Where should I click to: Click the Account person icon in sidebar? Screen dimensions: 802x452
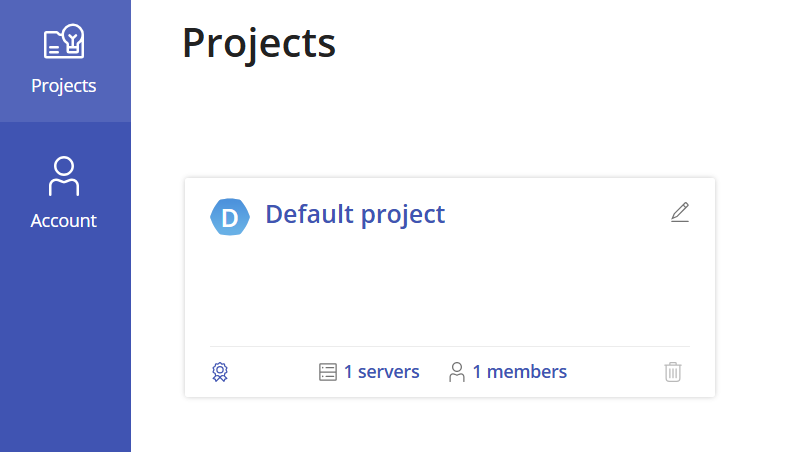64,176
